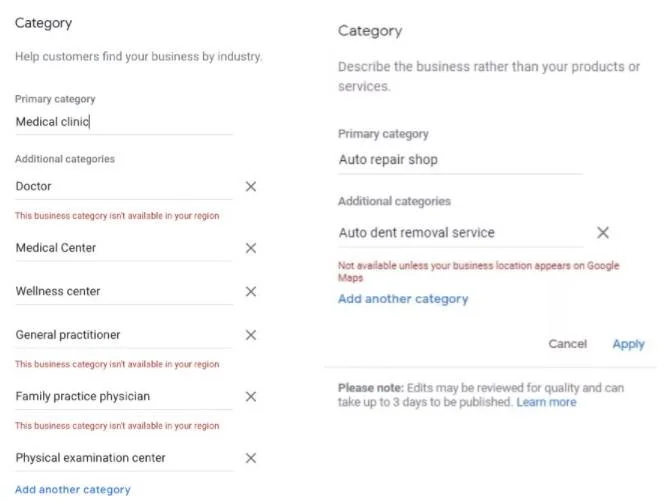Image resolution: width=664 pixels, height=501 pixels.
Task: Delete the Wellness center category
Action: (x=251, y=292)
